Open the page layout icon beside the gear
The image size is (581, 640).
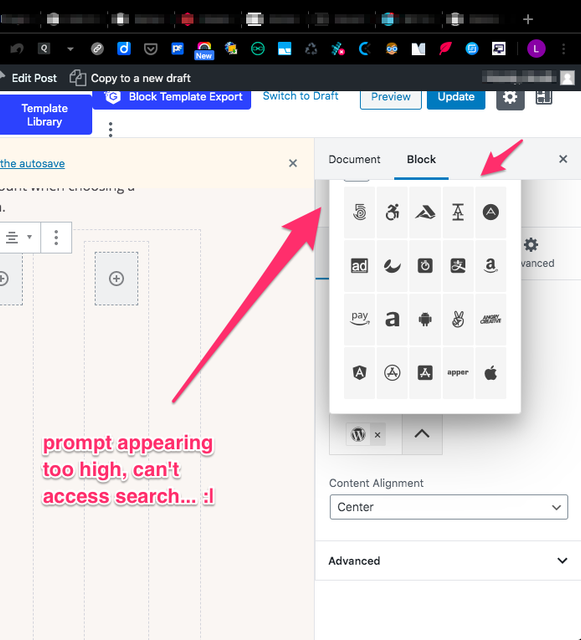[544, 98]
